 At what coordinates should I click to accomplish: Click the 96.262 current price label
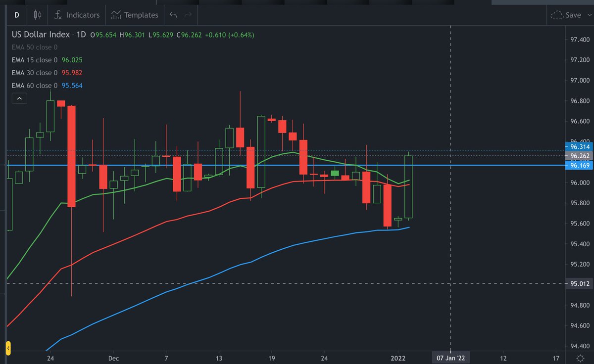[x=579, y=156]
